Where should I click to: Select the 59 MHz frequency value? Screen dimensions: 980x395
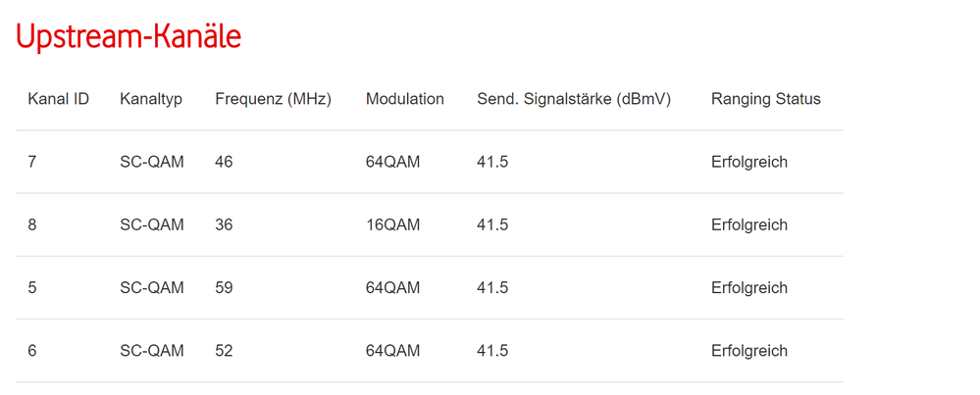click(224, 288)
